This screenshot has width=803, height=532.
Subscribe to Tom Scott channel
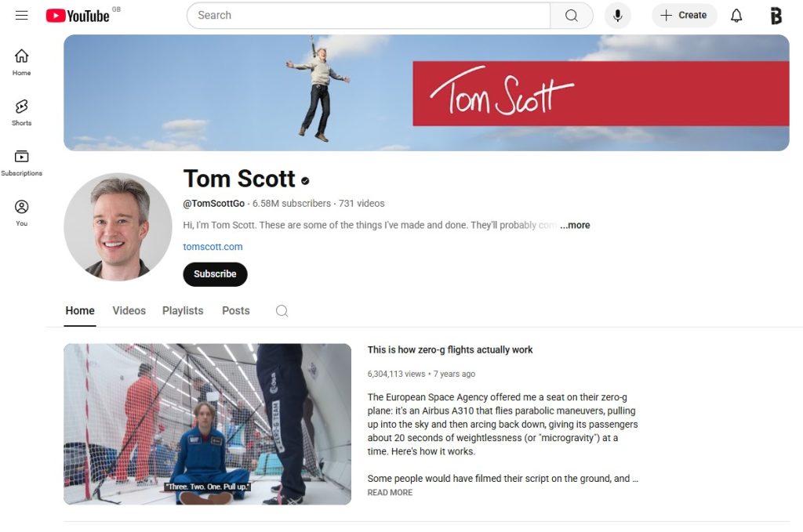click(x=215, y=274)
